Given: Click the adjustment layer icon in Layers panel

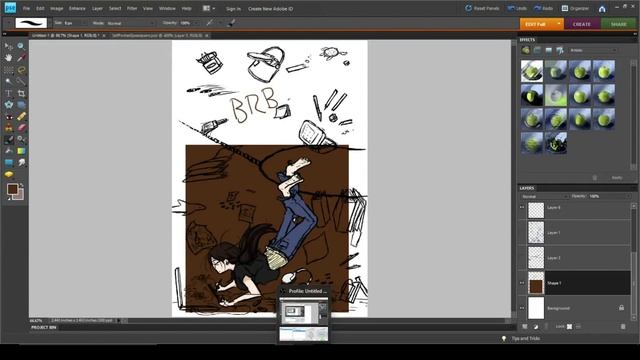Looking at the screenshot, I should click(x=536, y=327).
